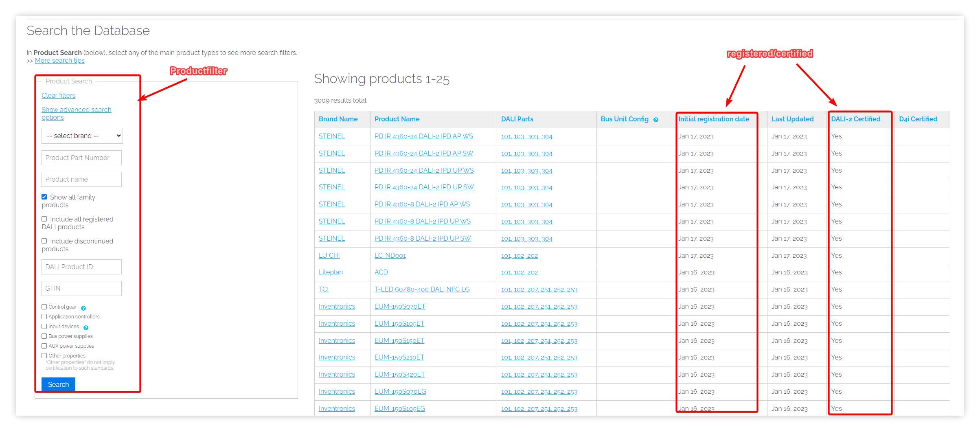Viewport: 980px width, 432px height.
Task: Enable Include discontinued products checkbox
Action: [x=44, y=241]
